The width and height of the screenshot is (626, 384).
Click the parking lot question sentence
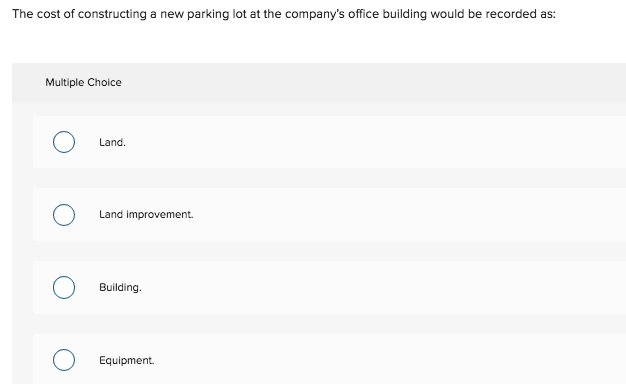pos(284,14)
